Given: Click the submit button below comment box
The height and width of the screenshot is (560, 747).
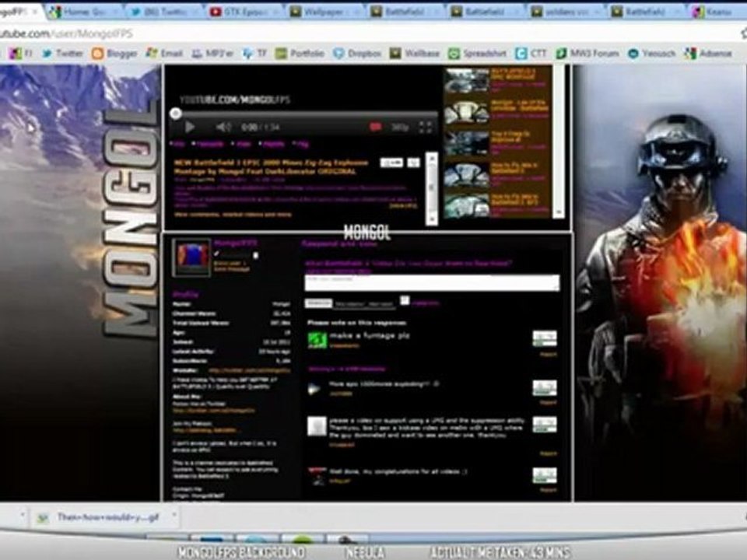Looking at the screenshot, I should point(318,303).
